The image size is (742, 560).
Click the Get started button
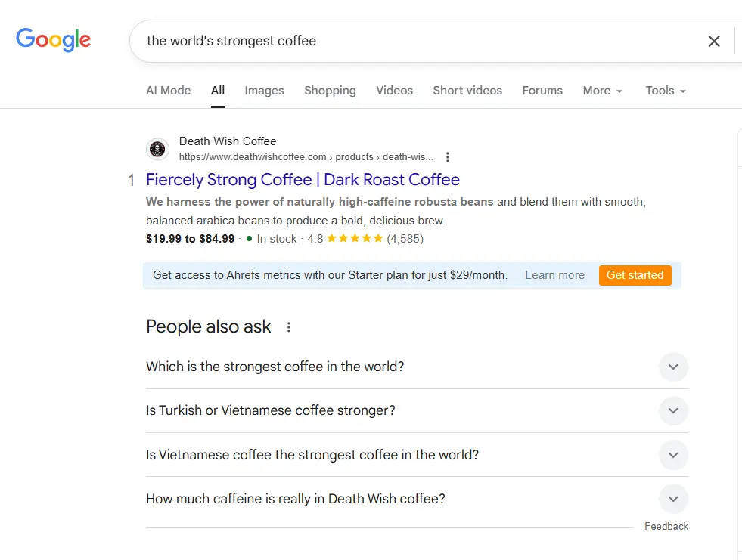[x=635, y=275]
